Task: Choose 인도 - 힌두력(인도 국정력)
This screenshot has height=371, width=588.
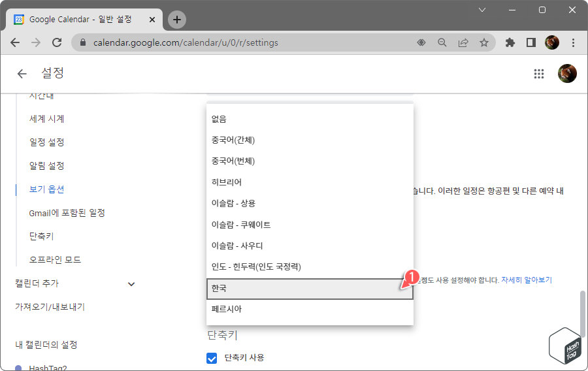Action: (310, 267)
